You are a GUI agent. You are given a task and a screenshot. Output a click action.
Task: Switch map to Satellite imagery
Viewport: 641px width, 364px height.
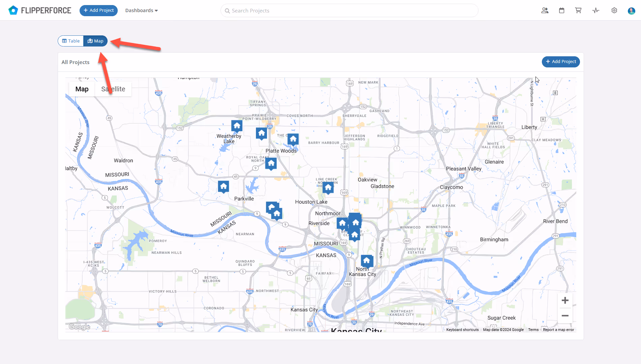[113, 89]
